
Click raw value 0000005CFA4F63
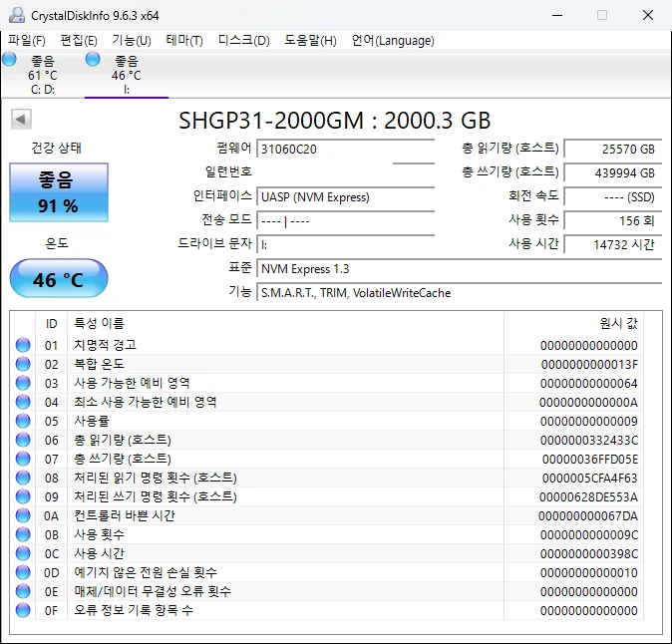(x=590, y=479)
